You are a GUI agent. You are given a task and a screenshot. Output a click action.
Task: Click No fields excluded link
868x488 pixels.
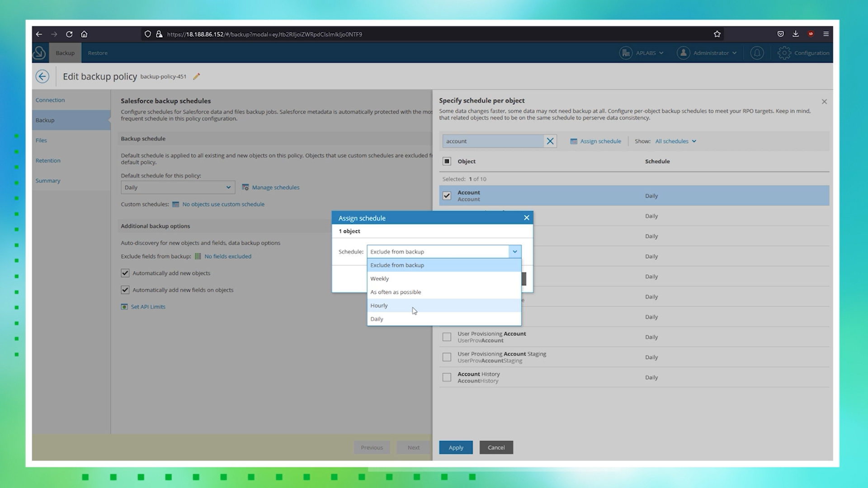[228, 256]
